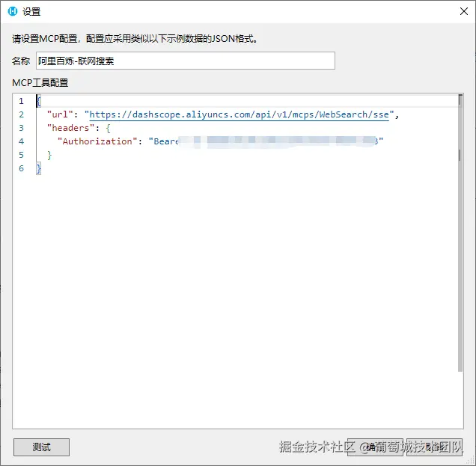Image resolution: width=476 pixels, height=466 pixels.
Task: Click the 测试 button
Action: point(41,447)
